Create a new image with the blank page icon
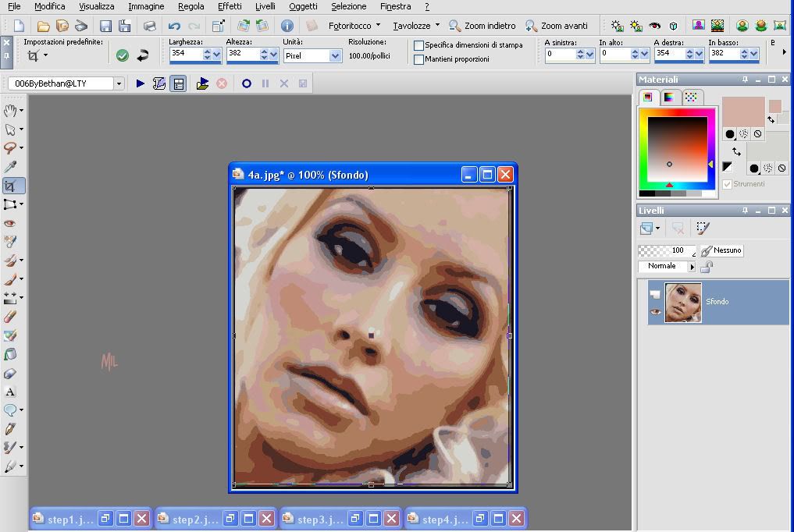This screenshot has width=794, height=532. coord(19,26)
